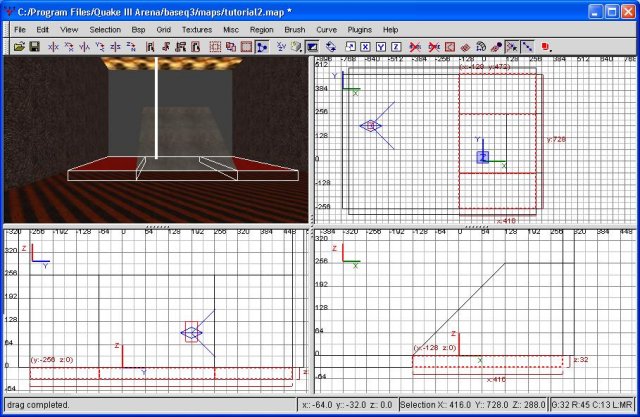Click the Select Inside icon
This screenshot has width=640, height=417.
click(196, 47)
